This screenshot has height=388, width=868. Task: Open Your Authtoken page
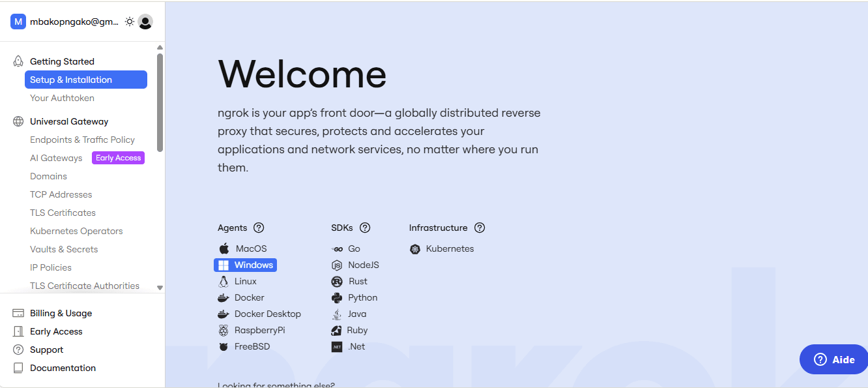point(62,97)
